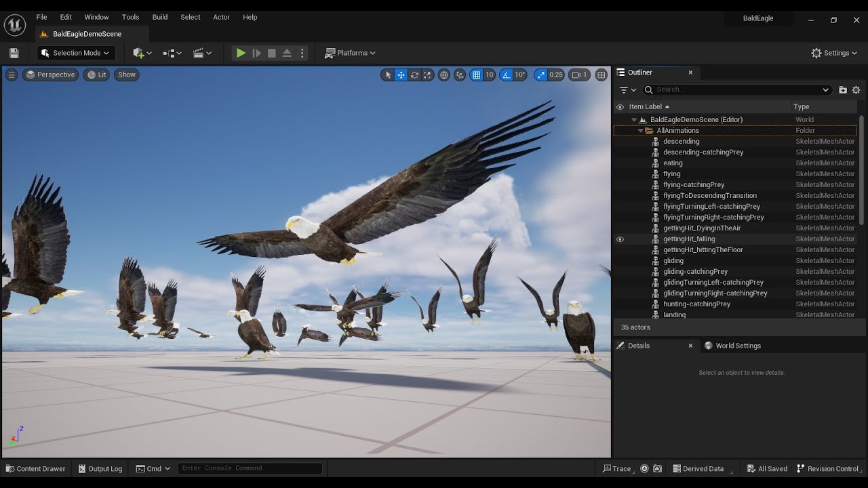Image resolution: width=868 pixels, height=488 pixels.
Task: Click the Type column header
Action: click(x=824, y=106)
